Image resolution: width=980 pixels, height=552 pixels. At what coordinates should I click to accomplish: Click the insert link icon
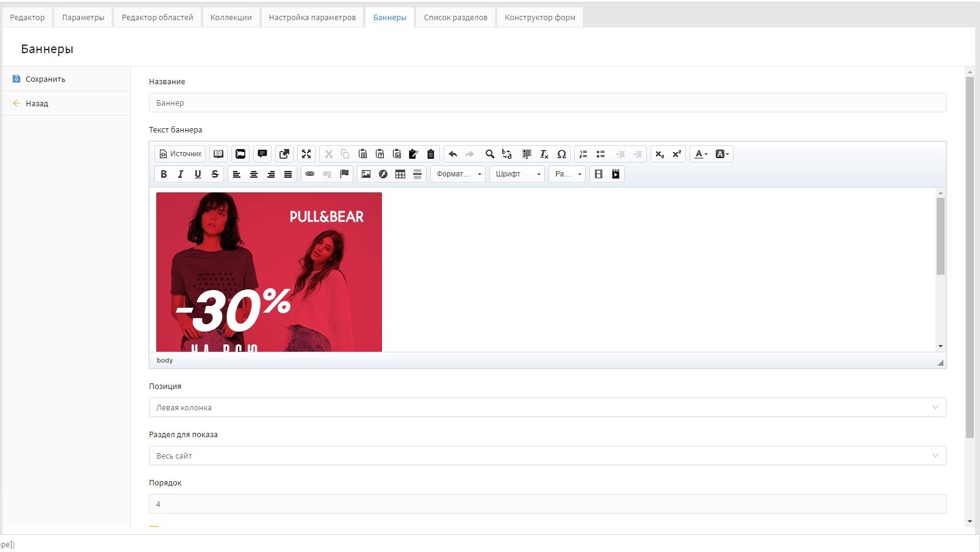(x=310, y=174)
